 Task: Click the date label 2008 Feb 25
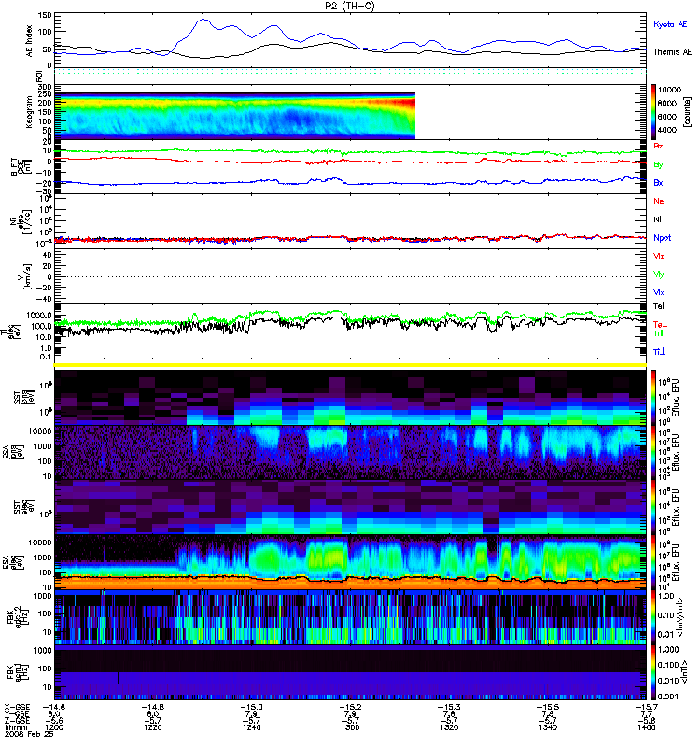[29, 734]
